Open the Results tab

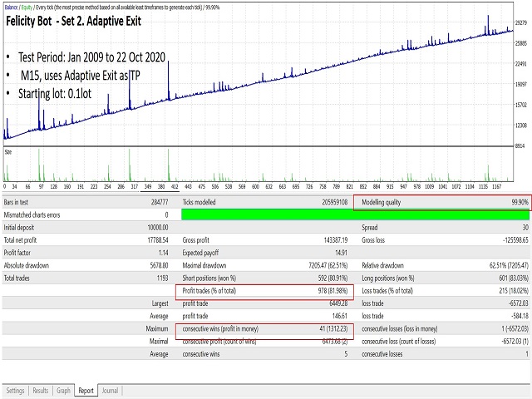tap(41, 391)
